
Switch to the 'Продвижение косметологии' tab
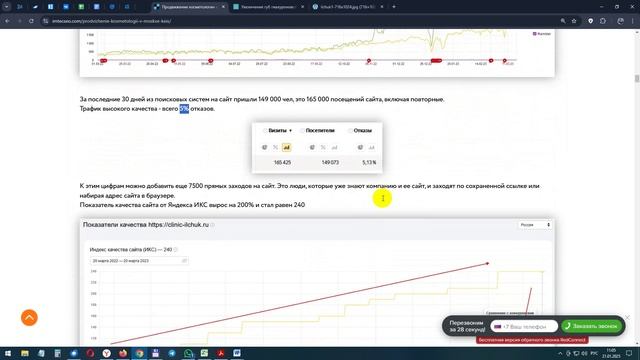(x=190, y=7)
